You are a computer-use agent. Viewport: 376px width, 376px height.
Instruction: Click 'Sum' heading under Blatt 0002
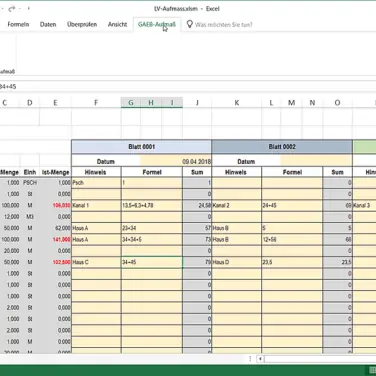[x=337, y=172]
